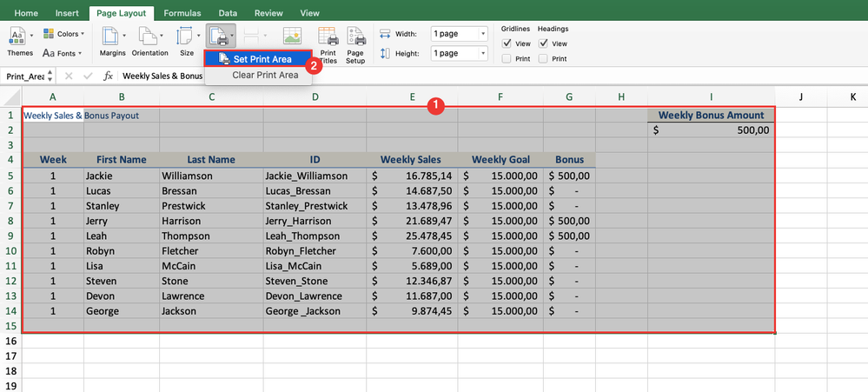Click cell with 9.874,45 sales
Viewport: 868px width, 392px height.
(412, 311)
